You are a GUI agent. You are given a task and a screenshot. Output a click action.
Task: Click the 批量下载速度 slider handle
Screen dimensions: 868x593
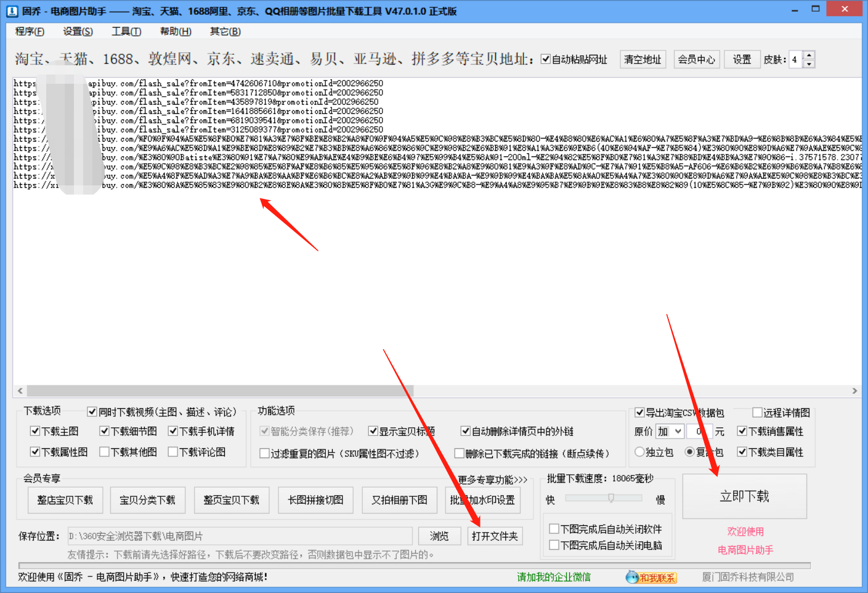[610, 498]
